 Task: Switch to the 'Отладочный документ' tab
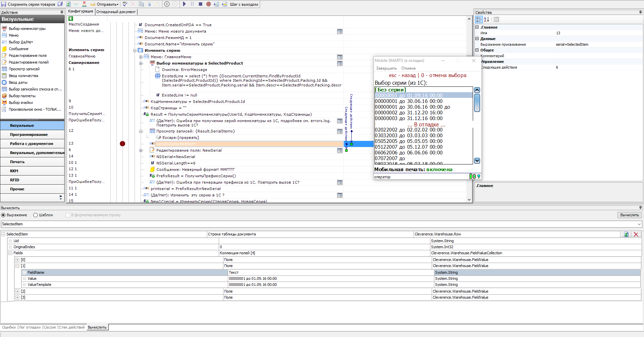pyautogui.click(x=116, y=12)
